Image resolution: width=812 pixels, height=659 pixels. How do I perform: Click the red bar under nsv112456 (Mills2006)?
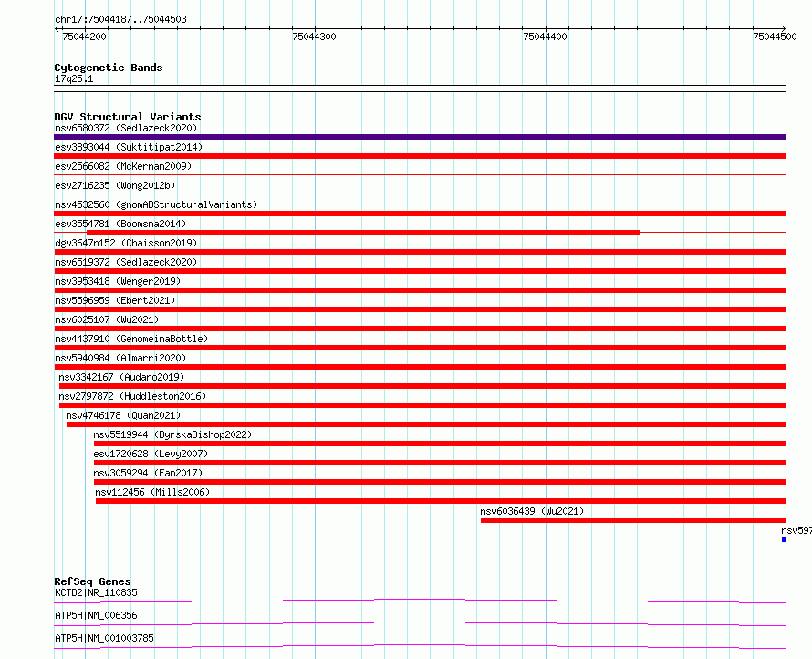442,501
